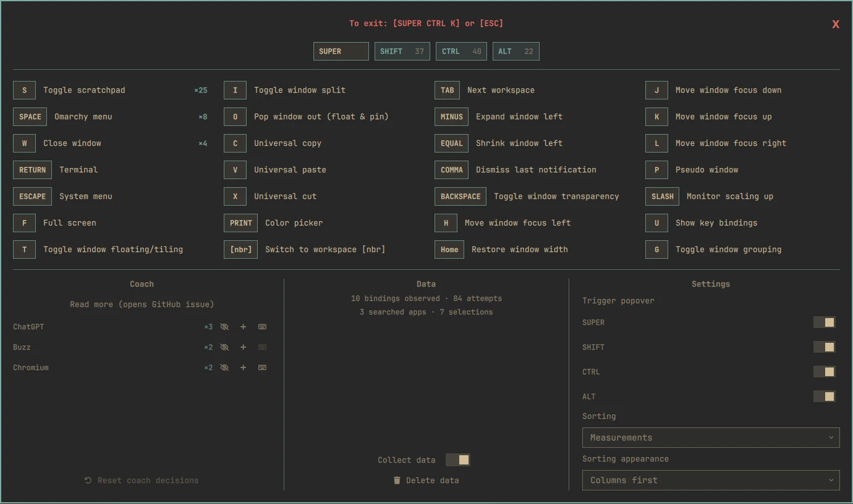Close the overlay with the red X
The image size is (853, 504).
[x=836, y=24]
